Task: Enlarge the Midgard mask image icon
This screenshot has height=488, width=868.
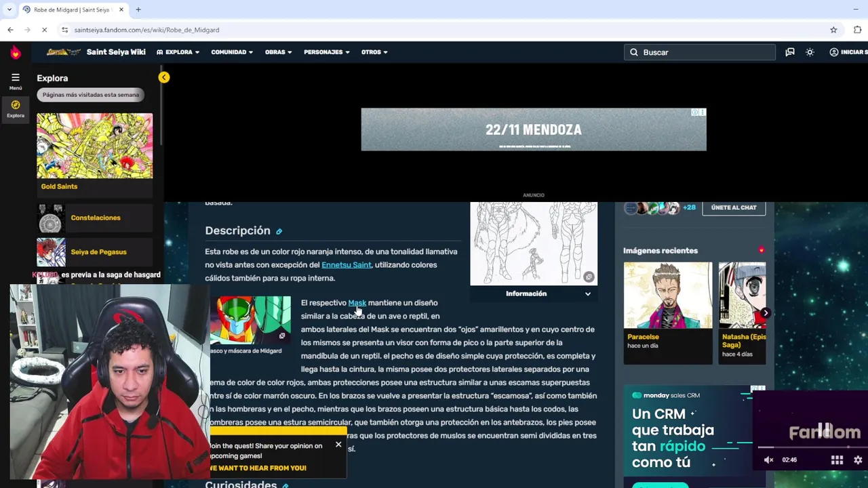Action: point(282,335)
